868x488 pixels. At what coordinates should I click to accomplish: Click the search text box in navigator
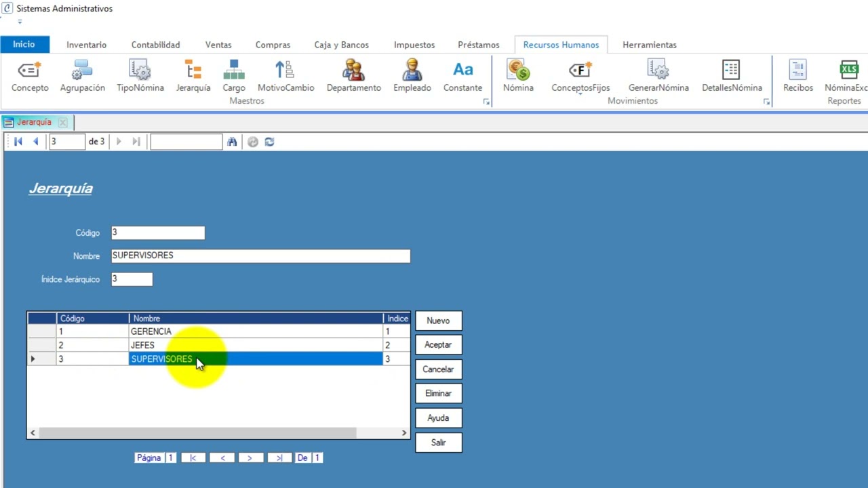pos(186,142)
